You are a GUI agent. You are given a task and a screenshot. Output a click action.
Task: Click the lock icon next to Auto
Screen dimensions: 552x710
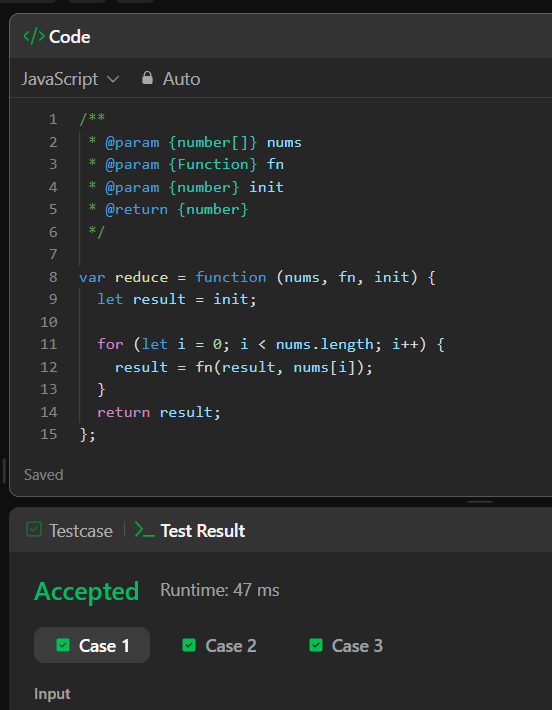click(147, 78)
